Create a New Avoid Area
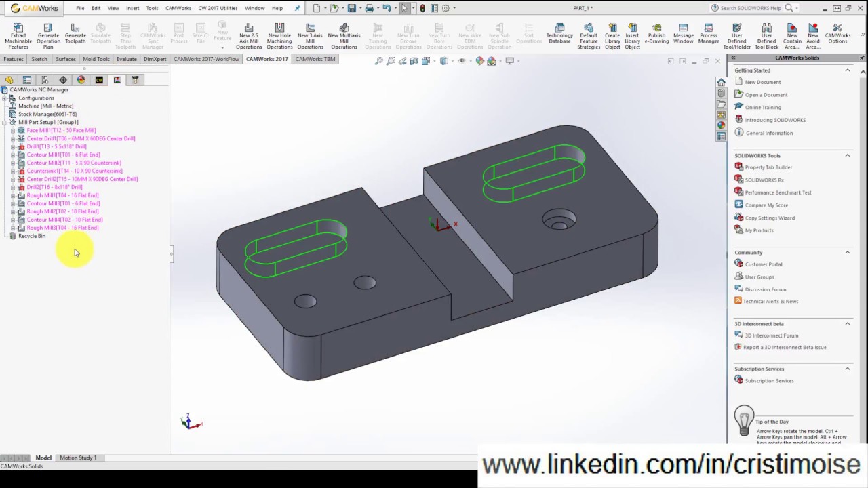The image size is (868, 488). pyautogui.click(x=813, y=37)
